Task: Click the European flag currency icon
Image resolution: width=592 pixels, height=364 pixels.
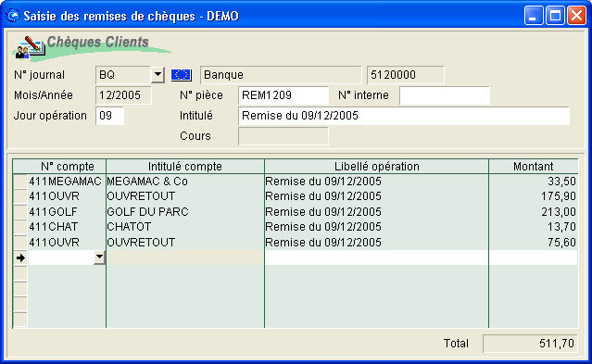Action: (182, 75)
